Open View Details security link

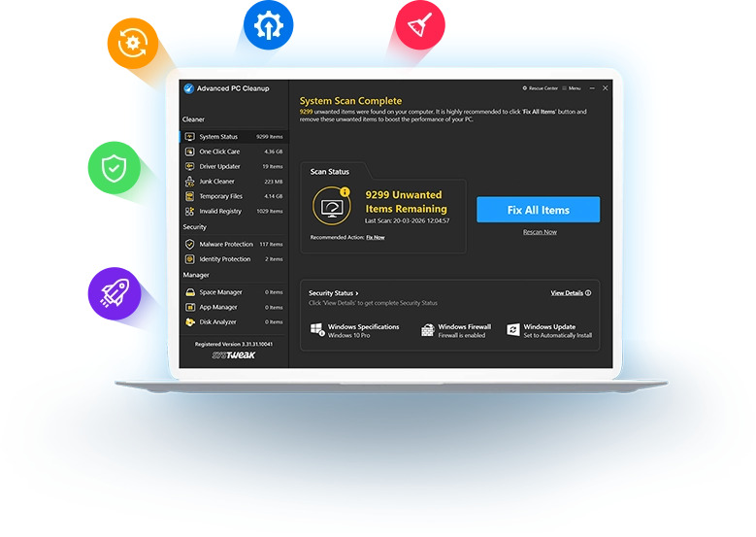567,293
